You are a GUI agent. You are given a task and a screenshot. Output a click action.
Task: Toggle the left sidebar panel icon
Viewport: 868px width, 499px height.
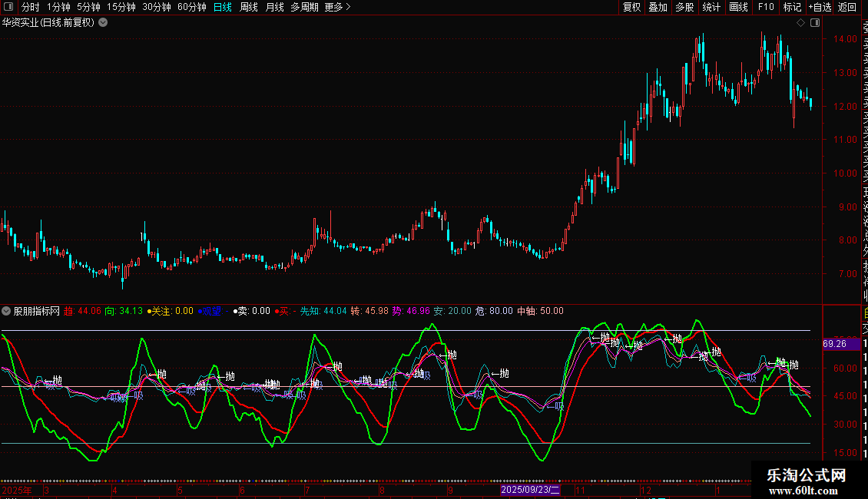point(9,8)
